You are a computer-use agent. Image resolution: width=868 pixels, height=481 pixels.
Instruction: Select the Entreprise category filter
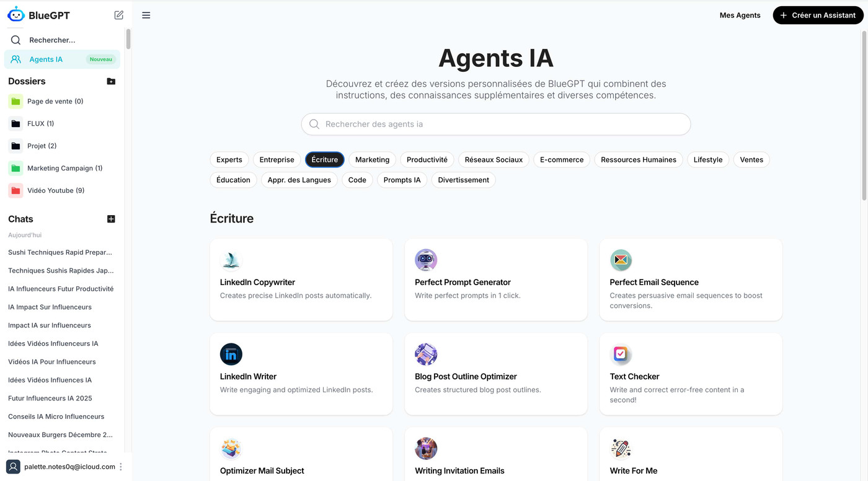click(277, 159)
